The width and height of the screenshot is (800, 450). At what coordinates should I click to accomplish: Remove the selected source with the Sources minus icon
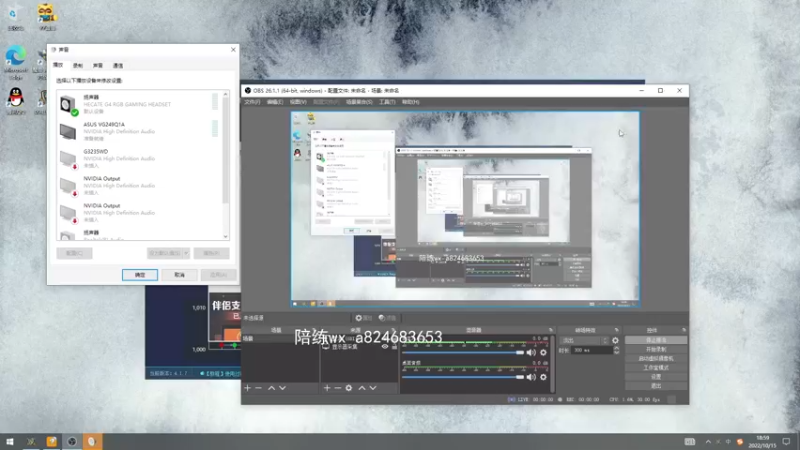[338, 388]
